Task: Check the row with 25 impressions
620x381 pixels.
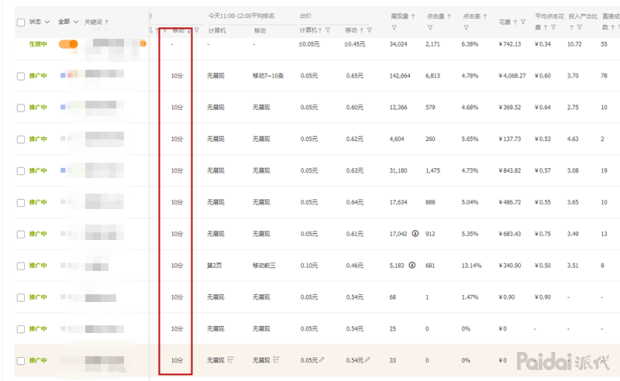Action: coord(21,329)
